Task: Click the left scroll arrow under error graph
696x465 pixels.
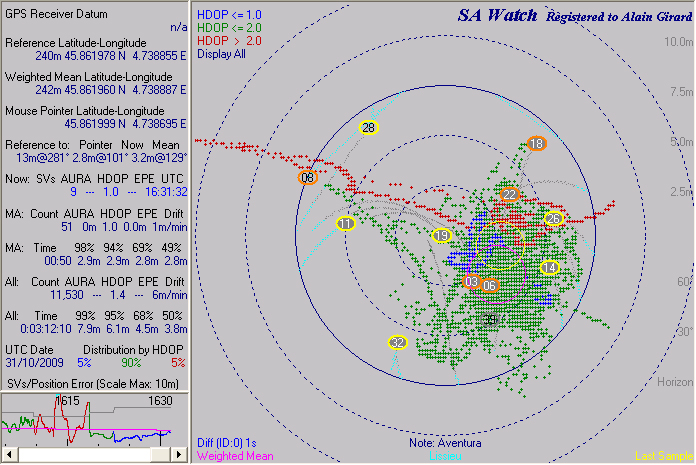Action: (9, 454)
